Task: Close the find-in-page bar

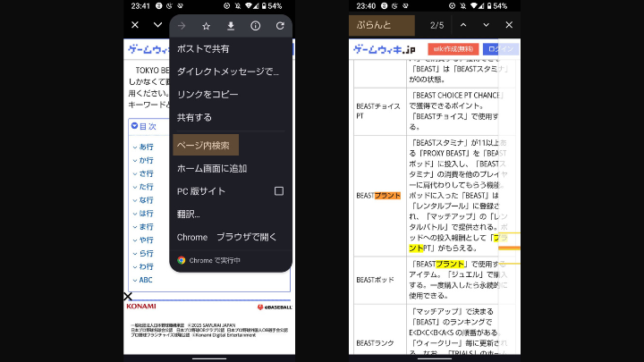Action: click(x=509, y=25)
